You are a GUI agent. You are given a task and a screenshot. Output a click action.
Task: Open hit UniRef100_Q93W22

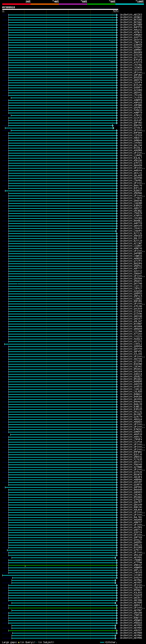point(131,17)
